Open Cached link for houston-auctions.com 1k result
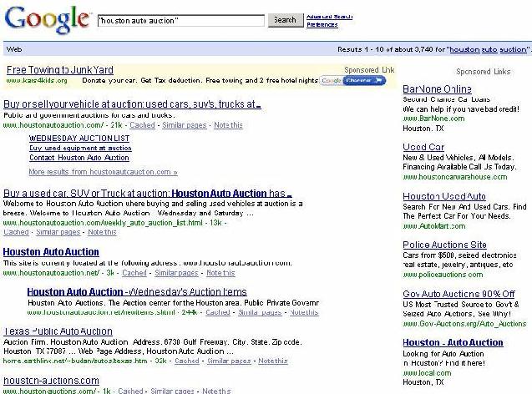 (130, 391)
